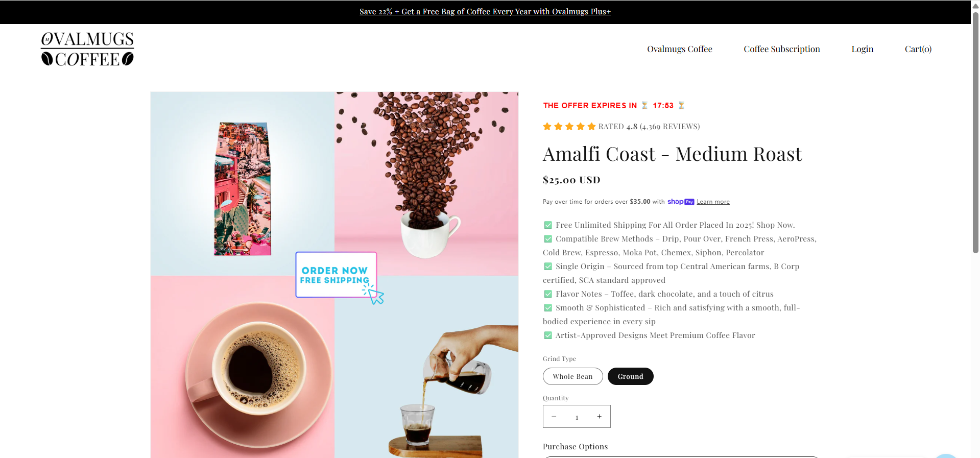Viewport: 980px width, 458px height.
Task: Open the Cart(0) link
Action: tap(918, 49)
